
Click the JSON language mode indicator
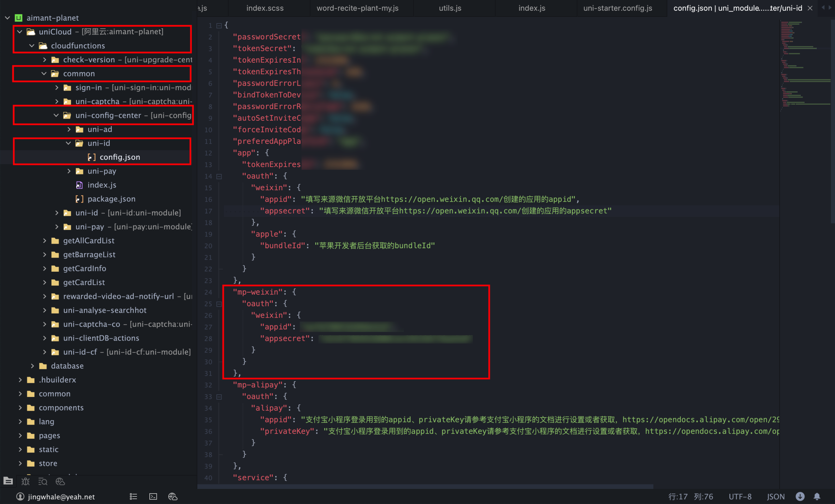(x=776, y=496)
